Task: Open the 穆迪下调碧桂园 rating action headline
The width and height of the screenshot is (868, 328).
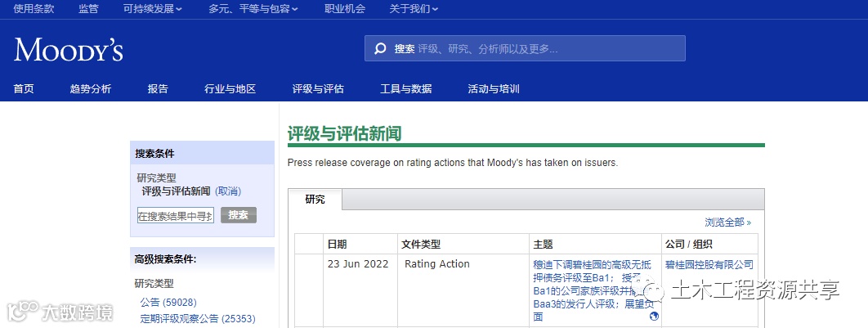Action: (x=593, y=290)
